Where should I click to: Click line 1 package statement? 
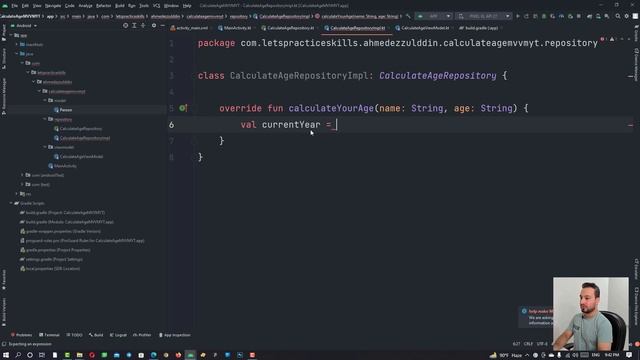(x=398, y=43)
